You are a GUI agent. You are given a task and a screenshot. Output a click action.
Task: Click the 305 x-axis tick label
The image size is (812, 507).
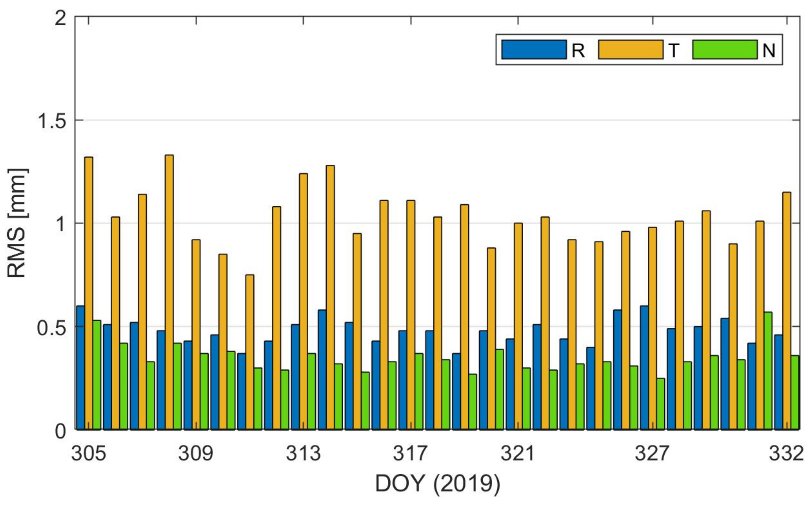88,453
